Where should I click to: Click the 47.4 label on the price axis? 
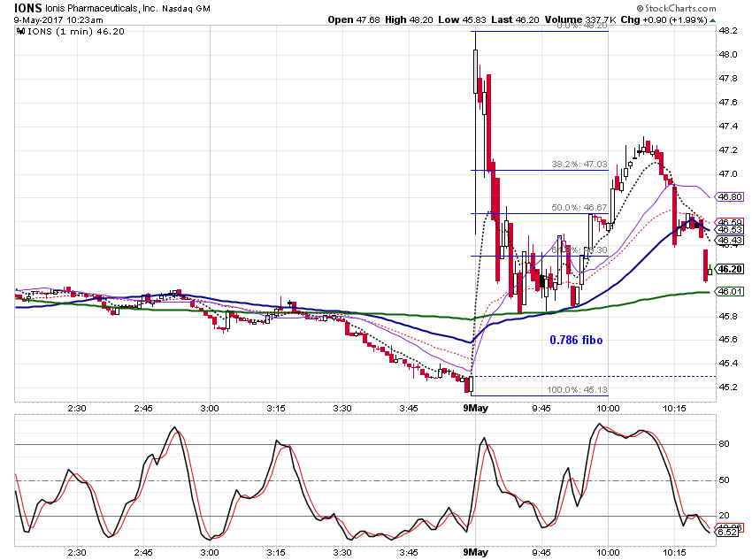(x=728, y=127)
